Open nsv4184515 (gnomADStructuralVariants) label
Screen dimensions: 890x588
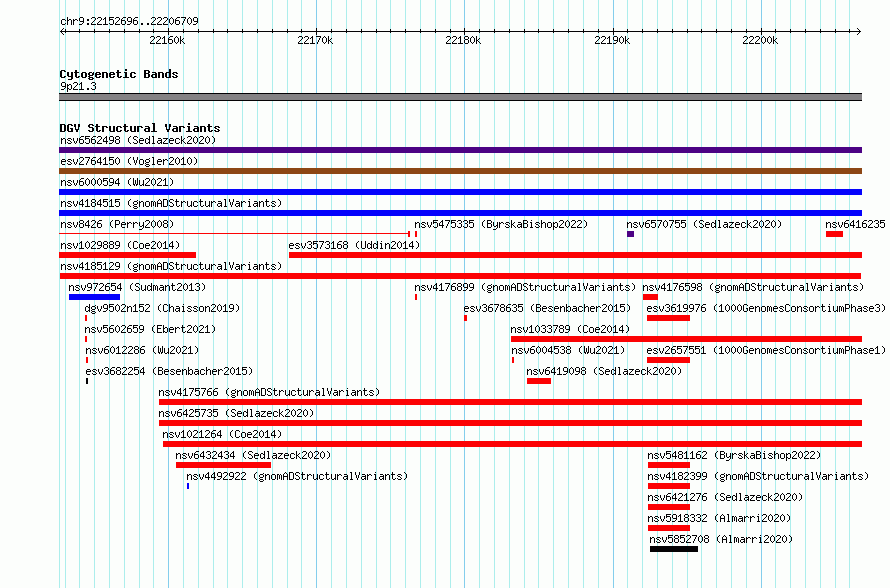click(x=171, y=203)
